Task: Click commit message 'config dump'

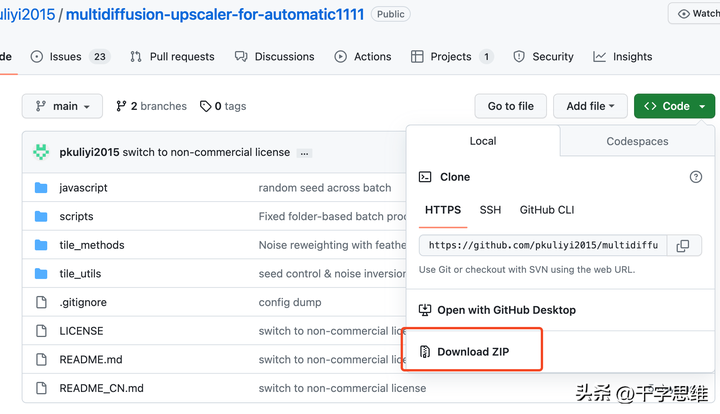Action: [290, 302]
